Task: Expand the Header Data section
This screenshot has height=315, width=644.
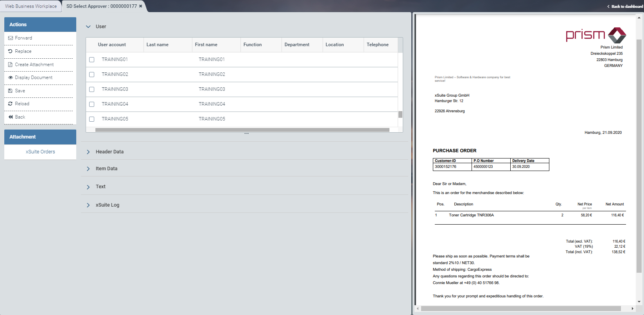Action: pyautogui.click(x=88, y=152)
